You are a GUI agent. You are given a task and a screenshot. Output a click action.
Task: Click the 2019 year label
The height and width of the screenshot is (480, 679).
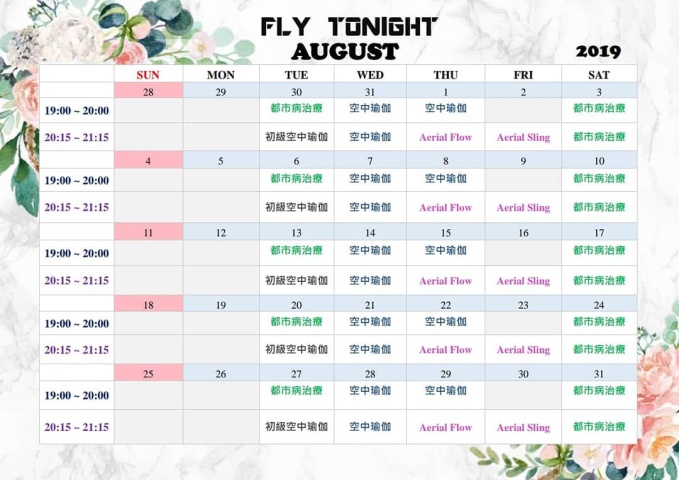(x=598, y=52)
